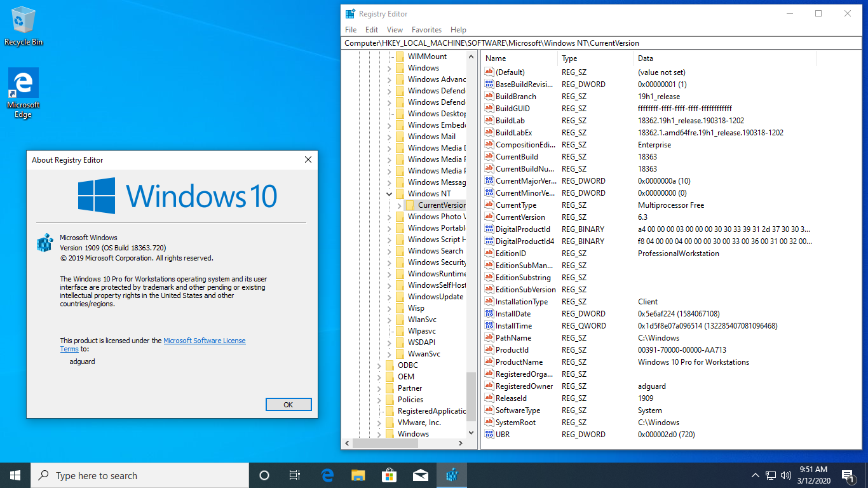Select the InstallTime QWORD icon
Screen dimensions: 868x488
click(489, 325)
